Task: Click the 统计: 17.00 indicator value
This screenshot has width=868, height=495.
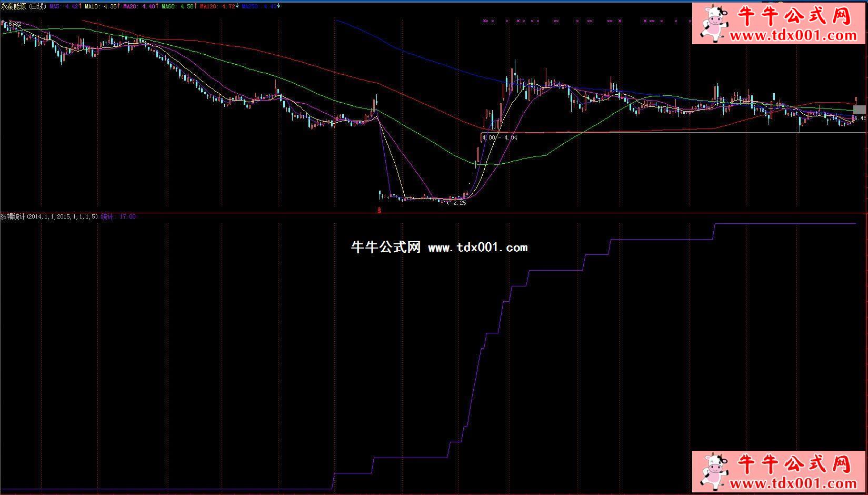Action: 118,216
